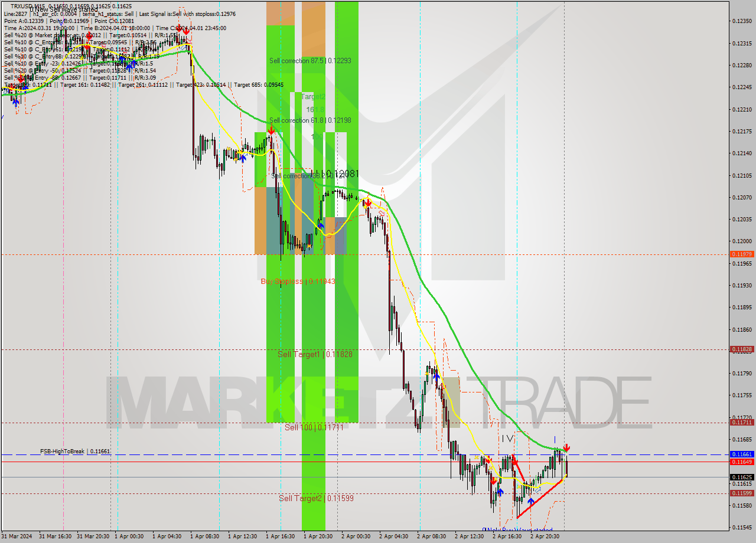Viewport: 756px width, 543px height.
Task: Click the blue buy arrow near 1 Apr 21:30
Action: [x=321, y=225]
